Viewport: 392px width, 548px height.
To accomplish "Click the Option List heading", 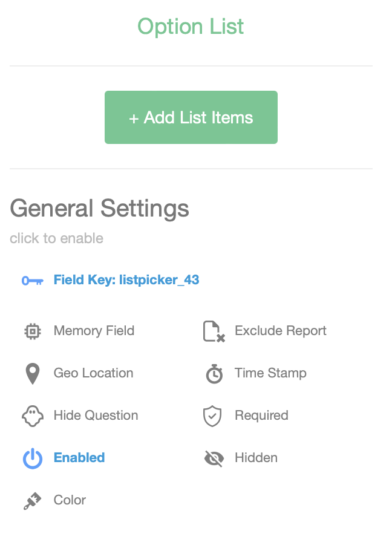I will [191, 27].
